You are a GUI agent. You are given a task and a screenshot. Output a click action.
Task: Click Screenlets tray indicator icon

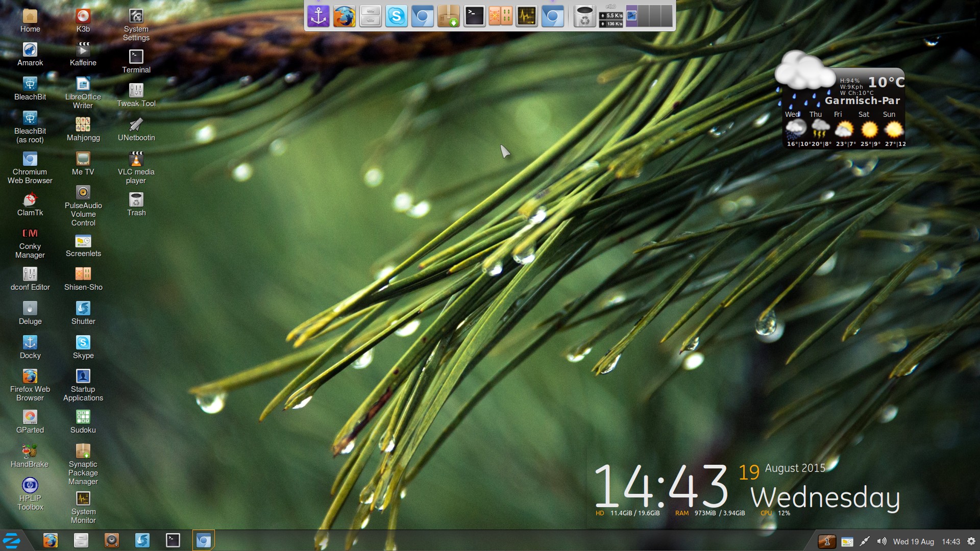pyautogui.click(x=847, y=541)
